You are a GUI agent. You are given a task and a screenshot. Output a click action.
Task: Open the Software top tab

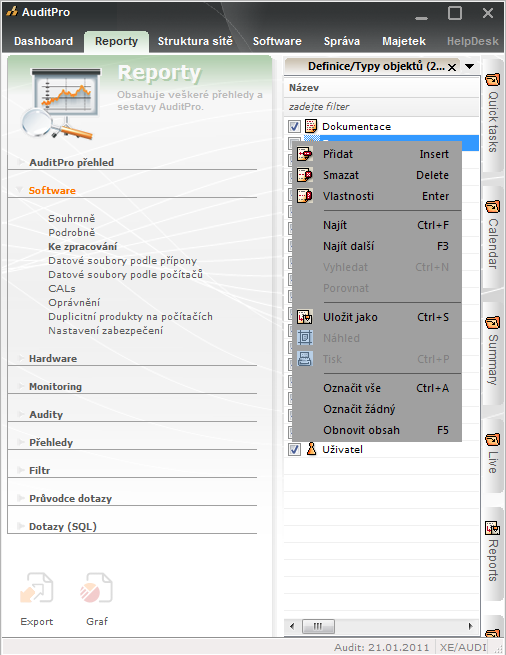[277, 41]
